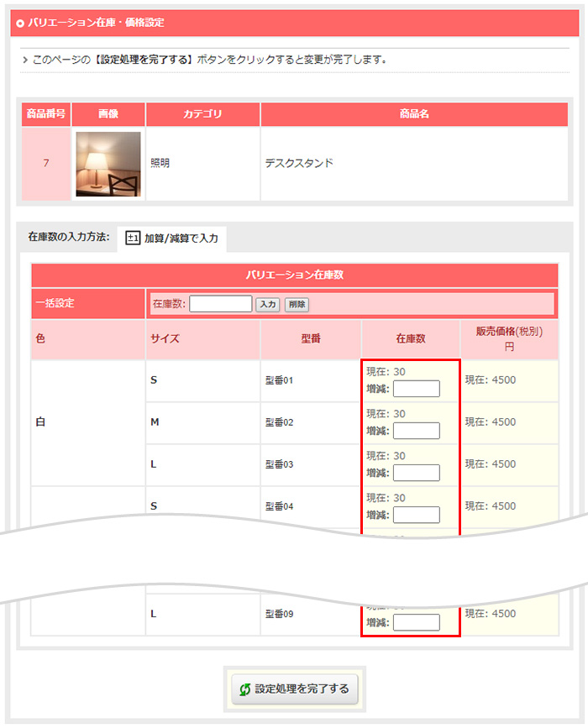Click the bullet icon beside バリエーション在庫・価格設定
This screenshot has width=588, height=728.
pyautogui.click(x=20, y=23)
